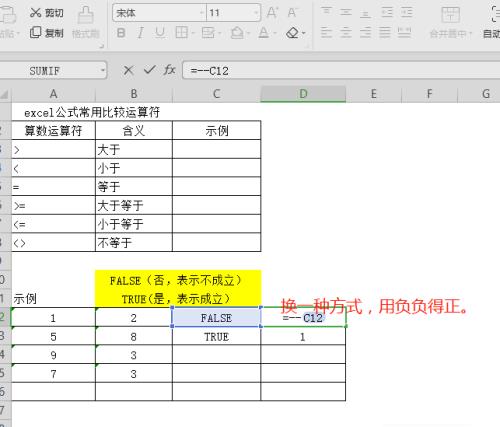Click the cell titled excel公式常用比较运算符

[x=92, y=112]
